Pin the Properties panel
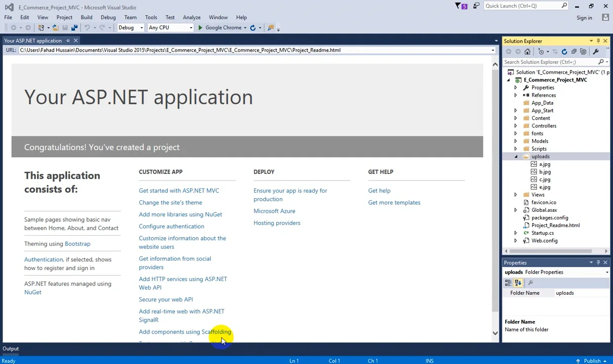613x364 pixels. 598,262
